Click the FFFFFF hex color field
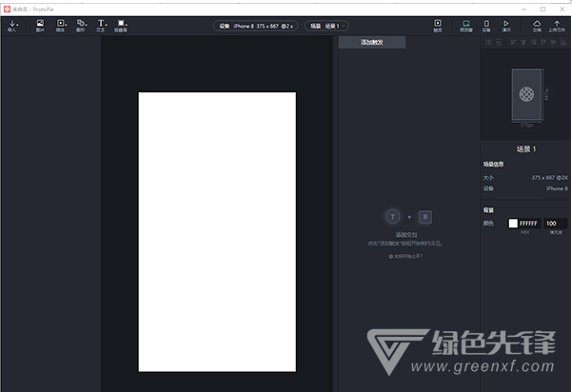This screenshot has width=572, height=392. pyautogui.click(x=529, y=223)
